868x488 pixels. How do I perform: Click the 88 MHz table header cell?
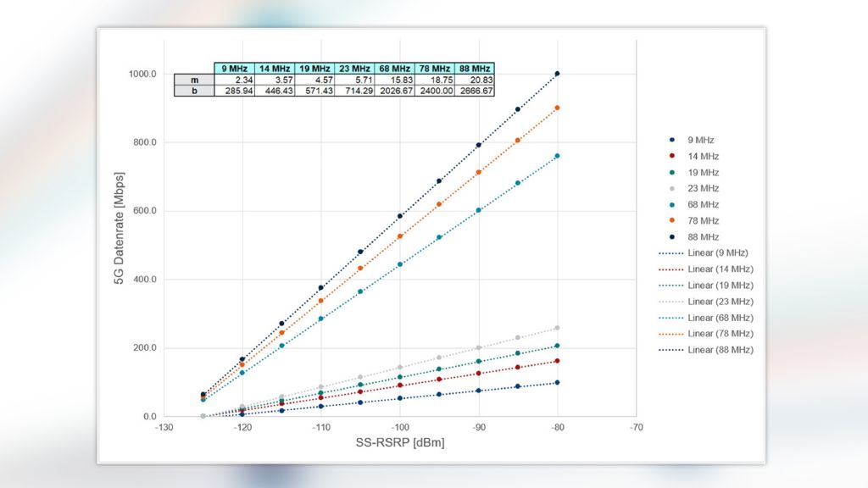click(475, 68)
